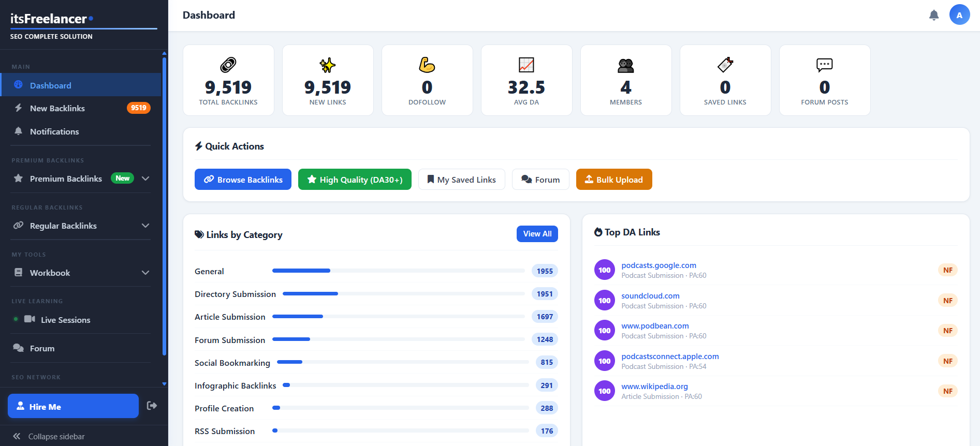Open the notifications bell in the header

(x=934, y=15)
